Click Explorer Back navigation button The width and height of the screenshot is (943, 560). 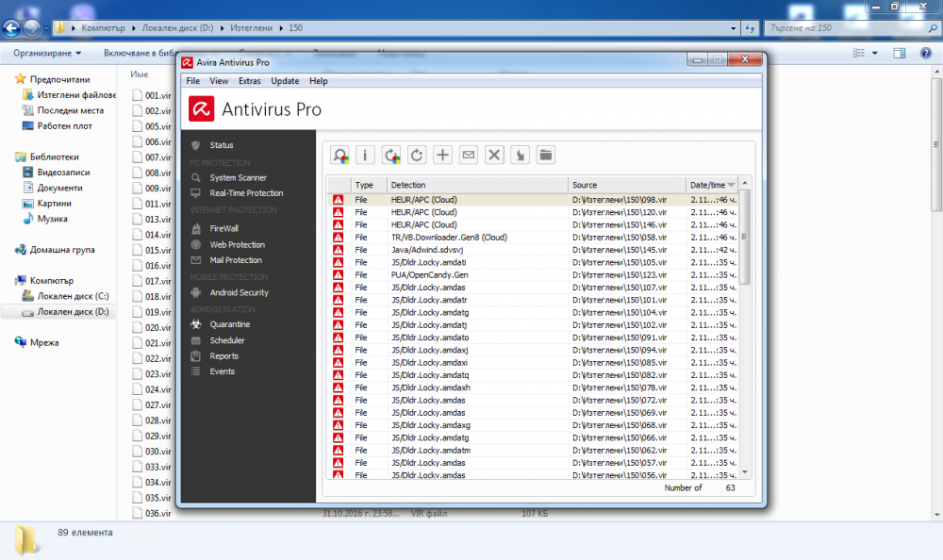click(11, 27)
